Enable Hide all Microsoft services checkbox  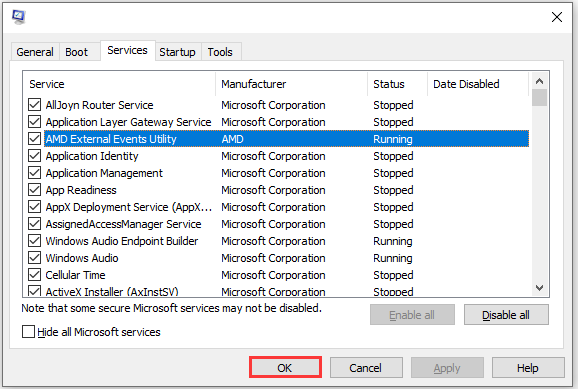[x=28, y=331]
